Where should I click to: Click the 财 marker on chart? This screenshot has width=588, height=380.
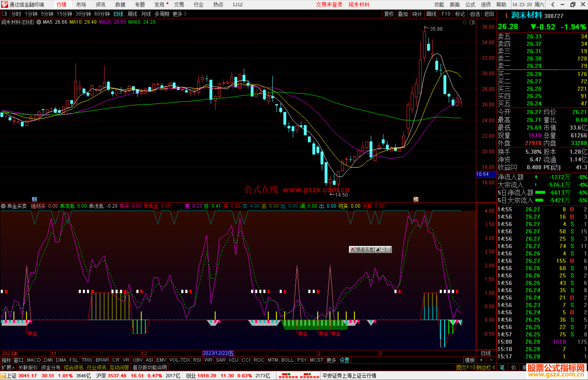pos(34,199)
